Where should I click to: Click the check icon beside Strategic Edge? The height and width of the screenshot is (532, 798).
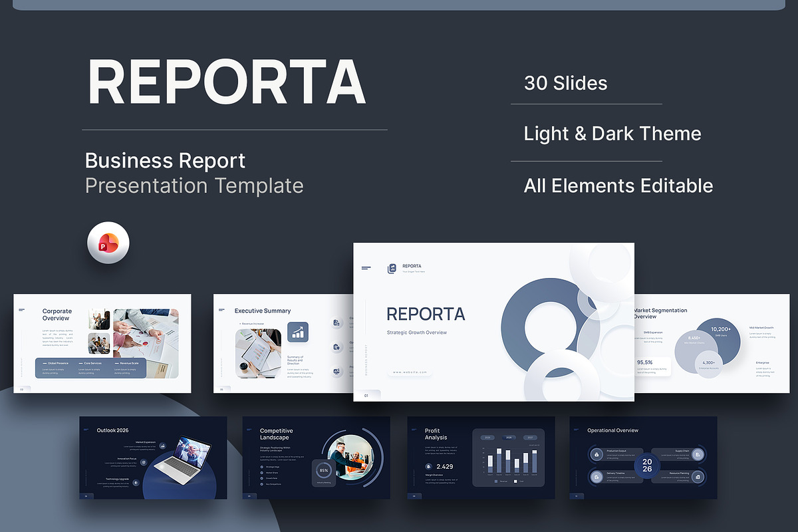(262, 467)
